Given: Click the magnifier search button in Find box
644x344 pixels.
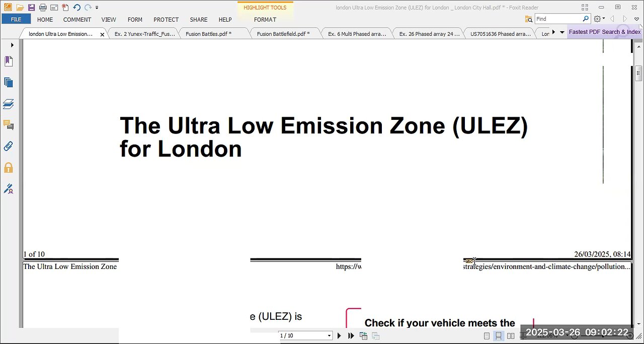Looking at the screenshot, I should pyautogui.click(x=586, y=19).
